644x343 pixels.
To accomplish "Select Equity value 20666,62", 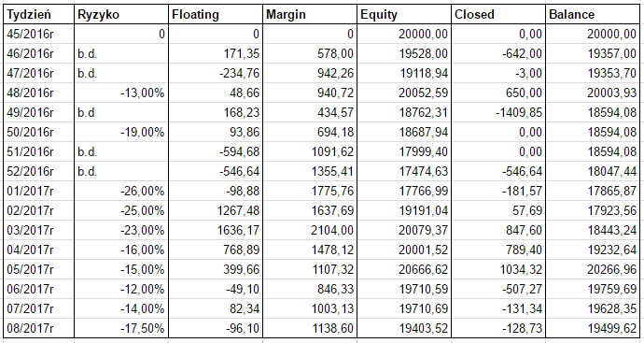I will 404,269.
